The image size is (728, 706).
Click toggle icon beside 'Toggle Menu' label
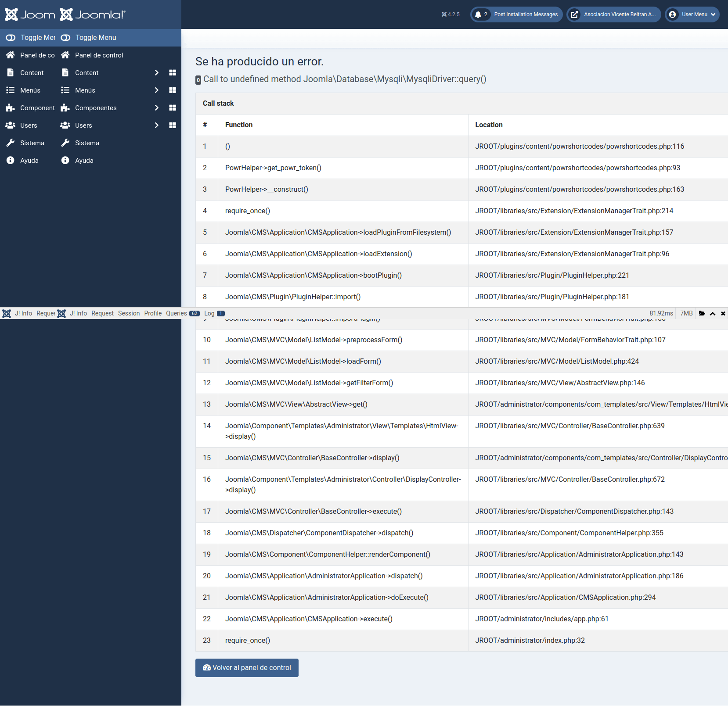(x=65, y=38)
